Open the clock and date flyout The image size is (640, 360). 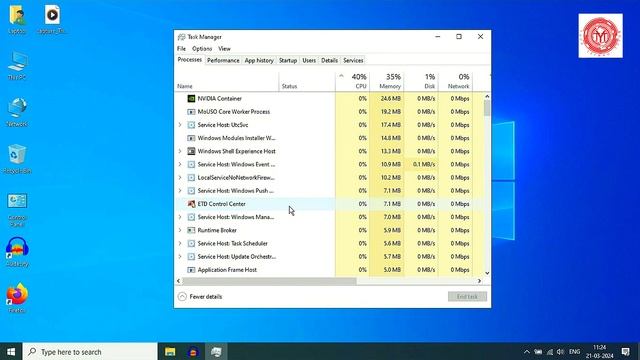(600, 352)
